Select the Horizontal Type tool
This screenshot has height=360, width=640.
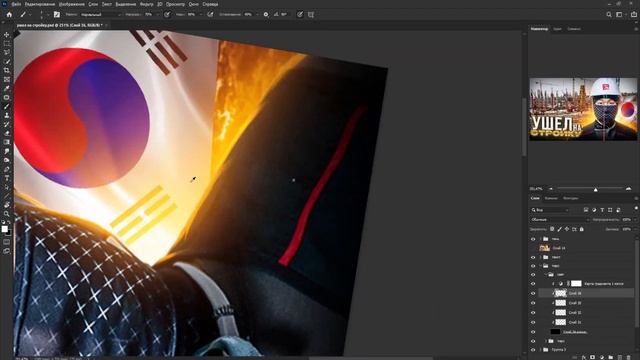tap(7, 178)
